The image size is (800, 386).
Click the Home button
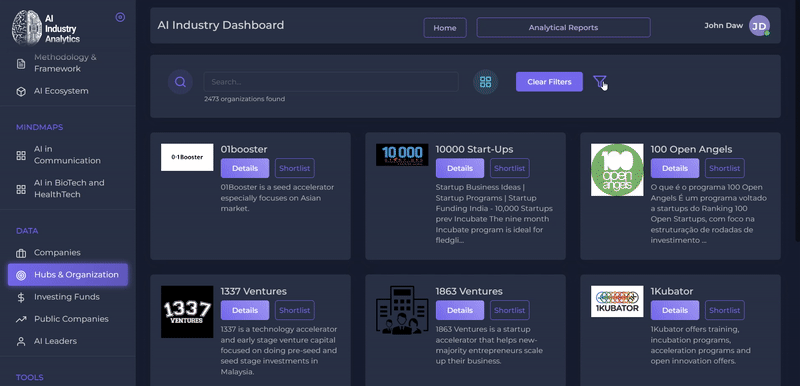445,28
